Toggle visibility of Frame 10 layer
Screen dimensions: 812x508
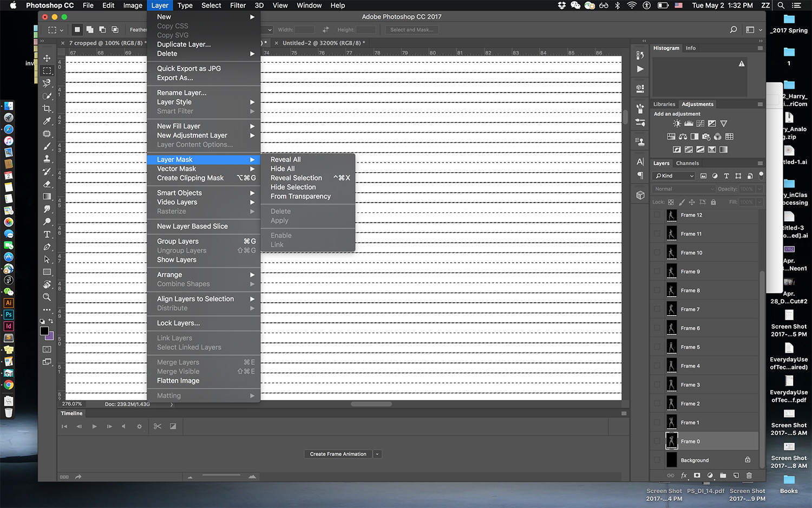coord(657,253)
